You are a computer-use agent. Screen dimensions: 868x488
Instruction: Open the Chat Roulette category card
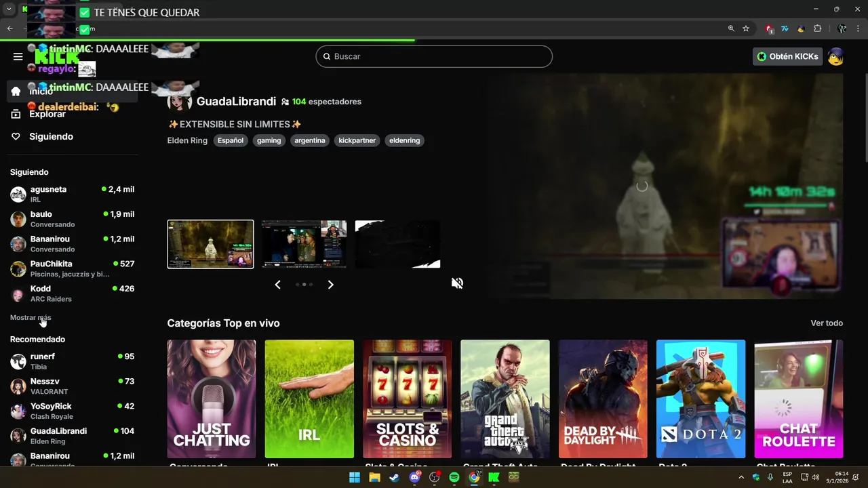coord(799,399)
